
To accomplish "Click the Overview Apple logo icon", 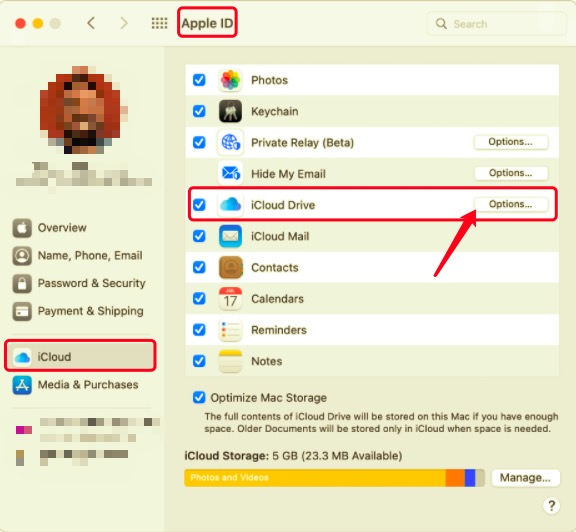I will click(22, 228).
